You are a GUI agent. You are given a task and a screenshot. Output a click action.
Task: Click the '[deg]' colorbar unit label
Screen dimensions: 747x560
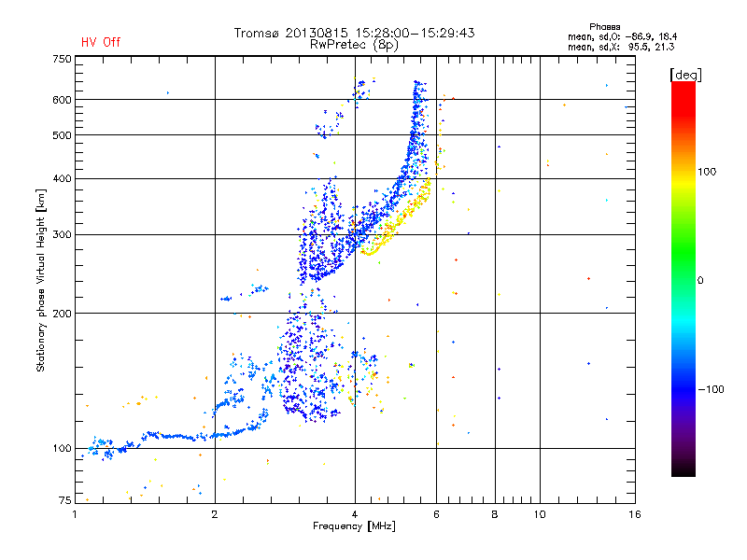pos(685,75)
